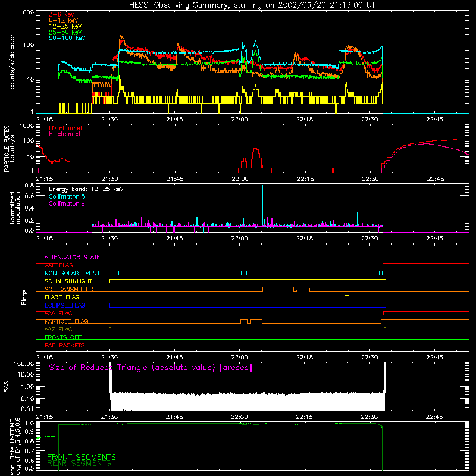Screen dimensions: 476x476
Task: Click the 21:30 tick under the particle rates panel
Action: (109, 179)
